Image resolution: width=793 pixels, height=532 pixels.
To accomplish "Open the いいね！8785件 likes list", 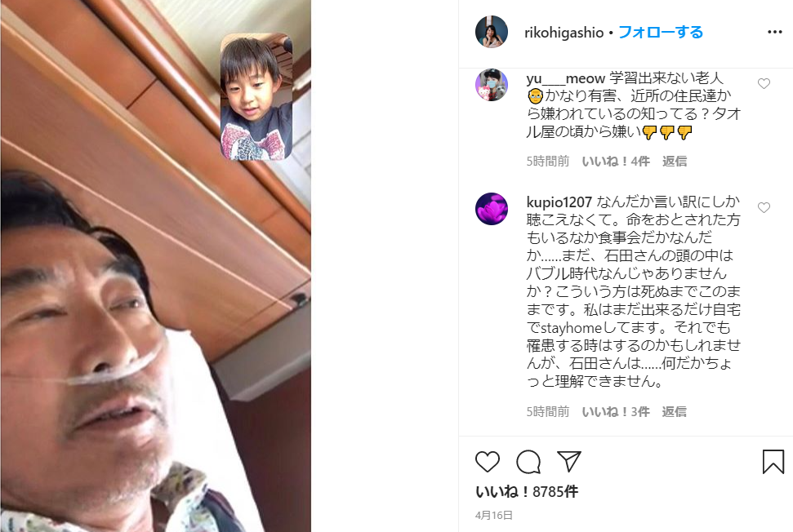I will 527,491.
